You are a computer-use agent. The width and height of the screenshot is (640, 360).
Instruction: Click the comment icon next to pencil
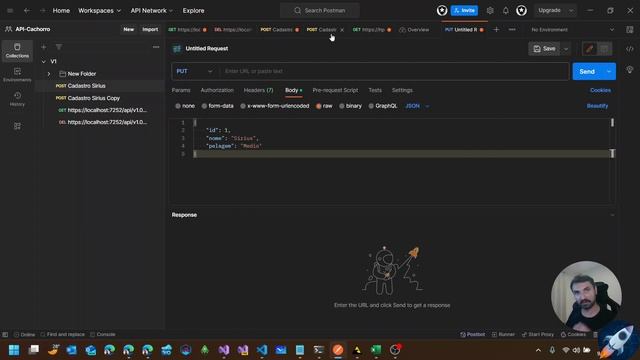(x=604, y=49)
